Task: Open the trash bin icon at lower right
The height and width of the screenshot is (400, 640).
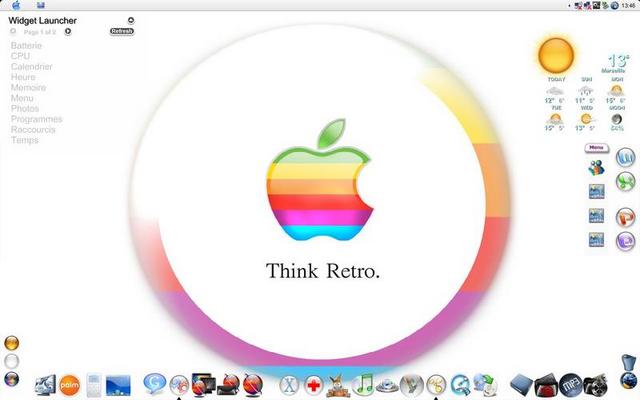Action: coord(629,362)
